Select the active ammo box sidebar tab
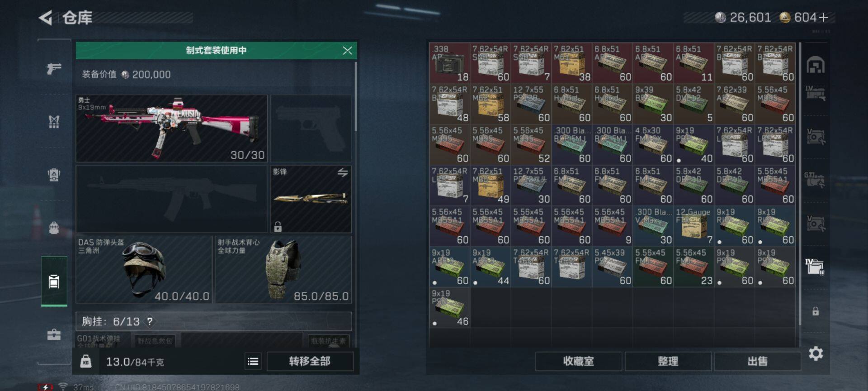Screen dimensions: 868x391 pyautogui.click(x=54, y=281)
